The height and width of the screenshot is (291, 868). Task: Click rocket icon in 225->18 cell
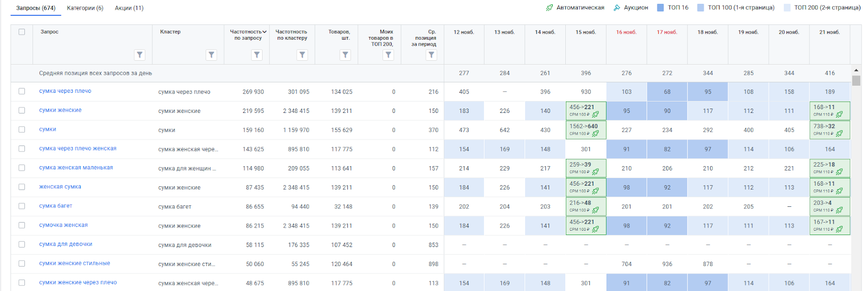[839, 172]
